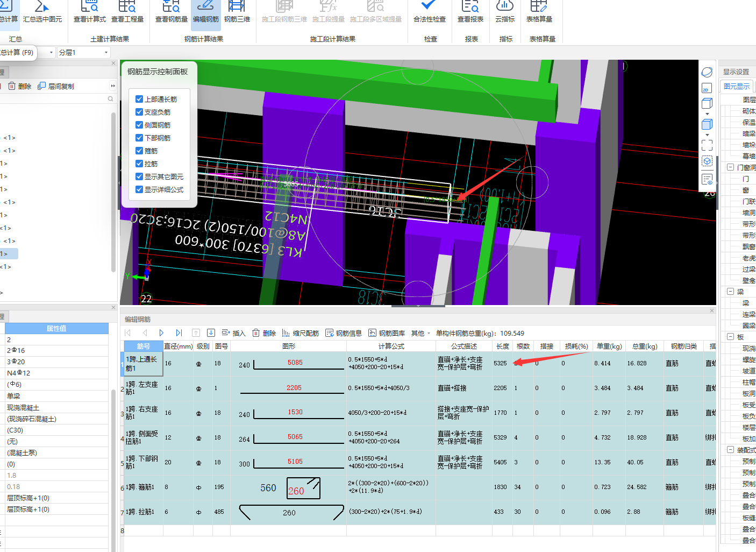Open dropdown arrow below solid cube
The height and width of the screenshot is (552, 756).
point(707,135)
